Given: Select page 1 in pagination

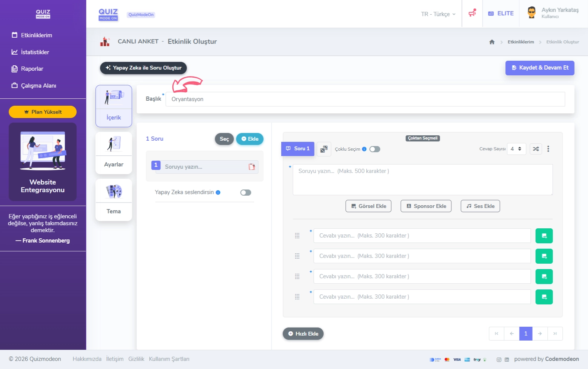Looking at the screenshot, I should [526, 334].
